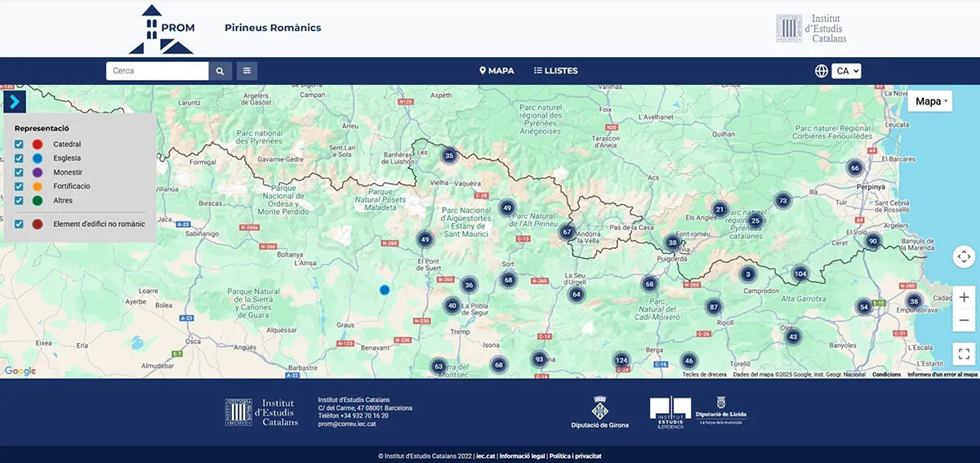Toggle the Monestir checkbox
The height and width of the screenshot is (463, 980).
[x=19, y=172]
